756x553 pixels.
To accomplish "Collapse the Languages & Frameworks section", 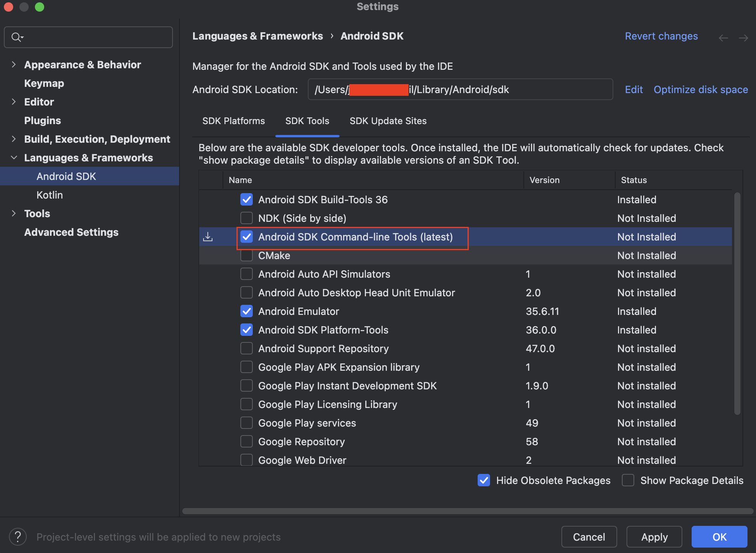I will coord(14,157).
